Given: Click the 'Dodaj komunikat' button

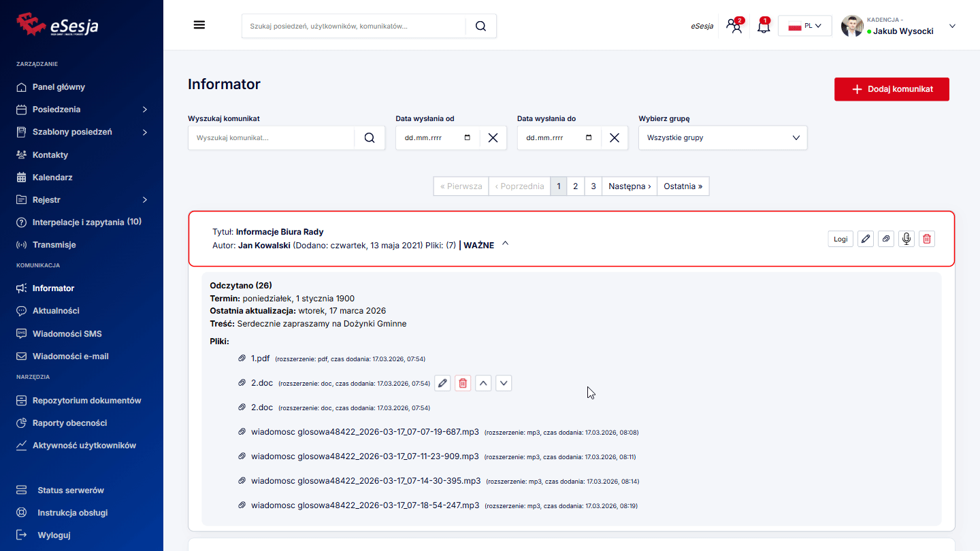Looking at the screenshot, I should 892,89.
